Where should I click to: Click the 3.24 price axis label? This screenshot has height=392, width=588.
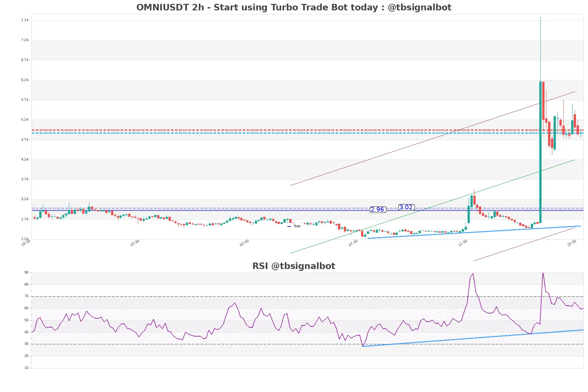[x=25, y=199]
